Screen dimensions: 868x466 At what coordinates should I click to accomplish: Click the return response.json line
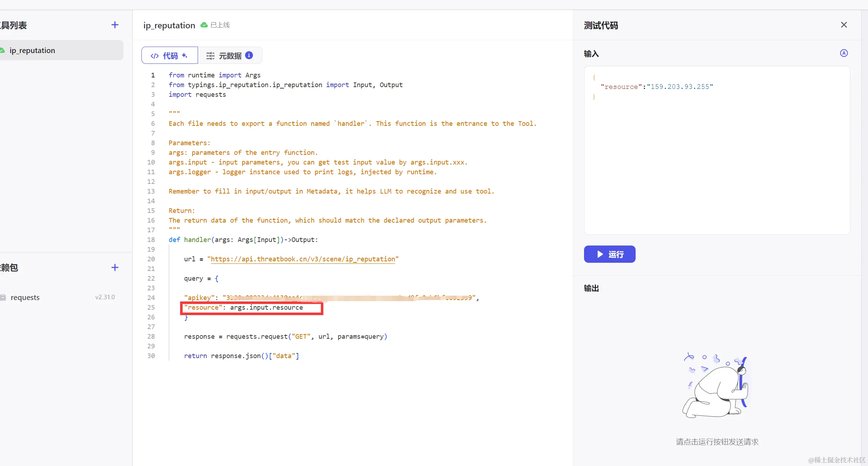(241, 356)
